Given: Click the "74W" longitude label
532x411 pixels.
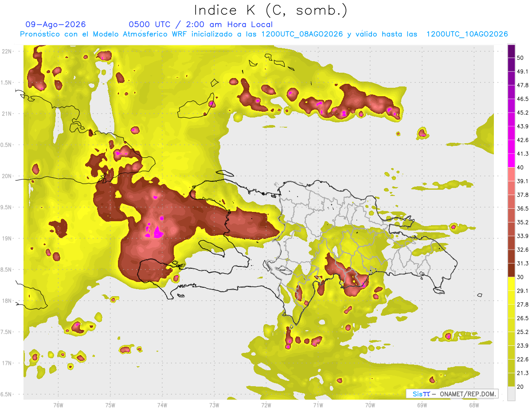Looking at the screenshot, I should coord(162,405).
